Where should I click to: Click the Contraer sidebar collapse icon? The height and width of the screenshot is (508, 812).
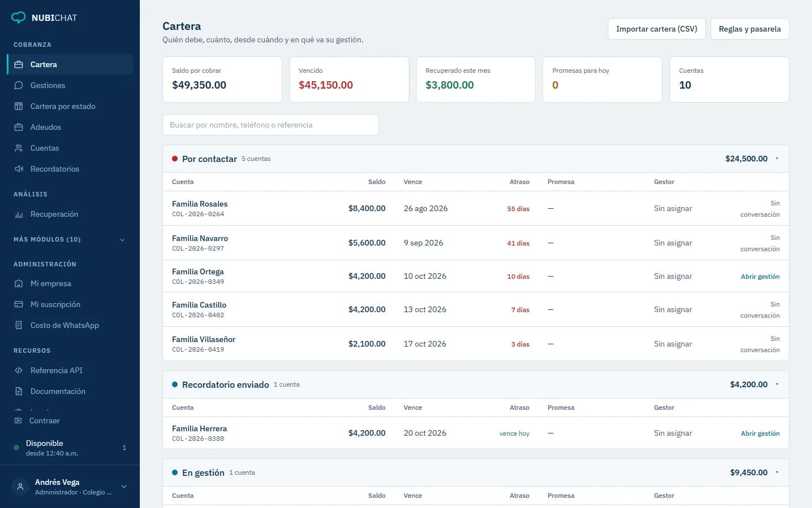[18, 421]
